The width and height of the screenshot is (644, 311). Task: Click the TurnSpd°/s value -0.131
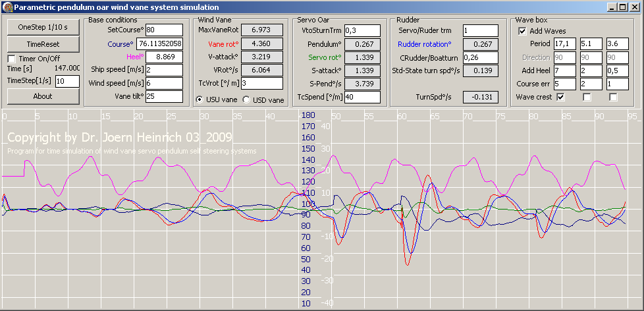(481, 98)
